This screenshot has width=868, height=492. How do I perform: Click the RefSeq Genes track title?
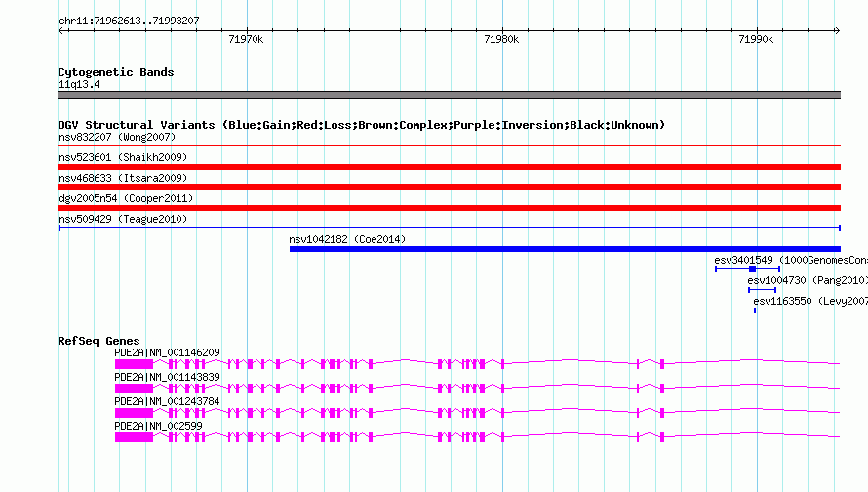(99, 340)
